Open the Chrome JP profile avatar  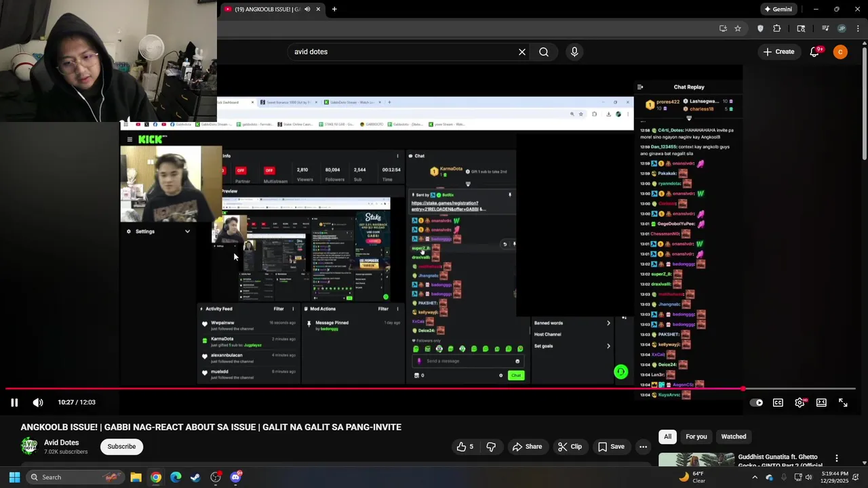click(x=842, y=28)
